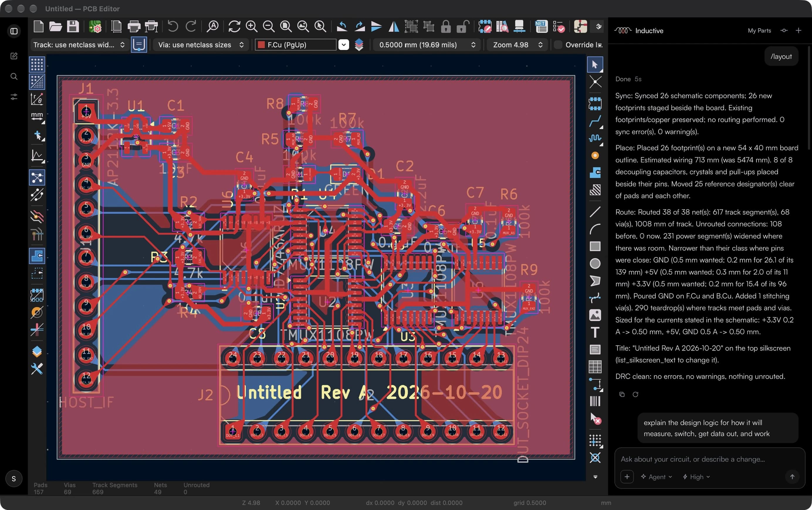Open the grid size 0.5000 mm dropdown

[427, 45]
